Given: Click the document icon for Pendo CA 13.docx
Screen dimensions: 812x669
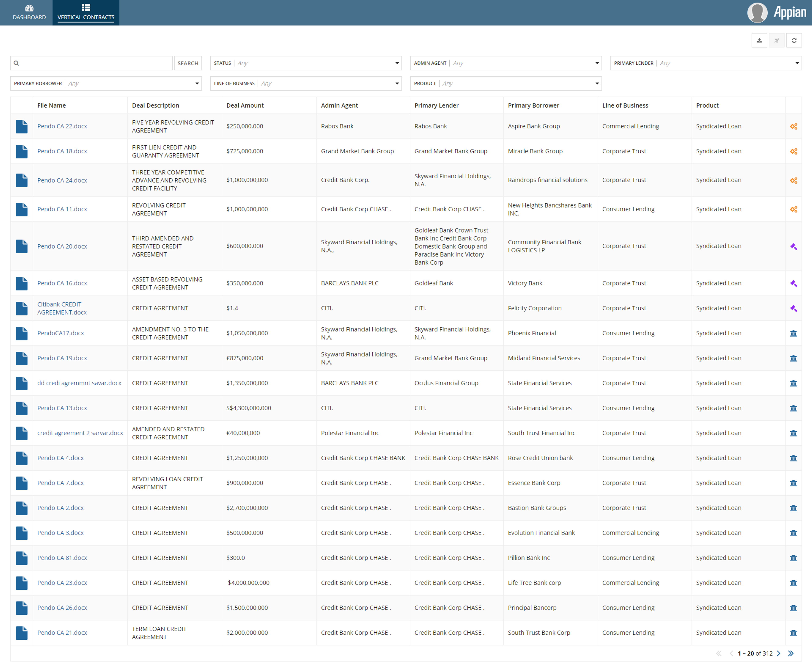Looking at the screenshot, I should tap(22, 408).
